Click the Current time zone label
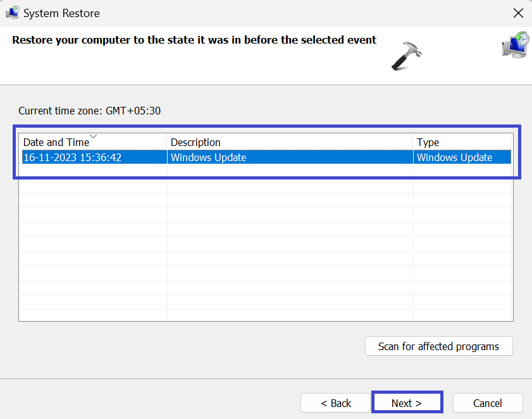 pos(89,111)
